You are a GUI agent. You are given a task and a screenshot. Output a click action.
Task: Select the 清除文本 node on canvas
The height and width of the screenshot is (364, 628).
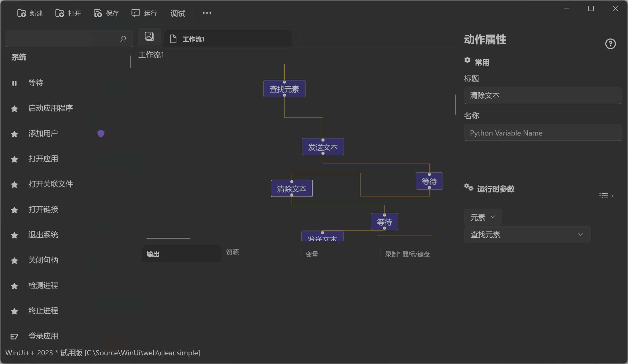pos(292,189)
